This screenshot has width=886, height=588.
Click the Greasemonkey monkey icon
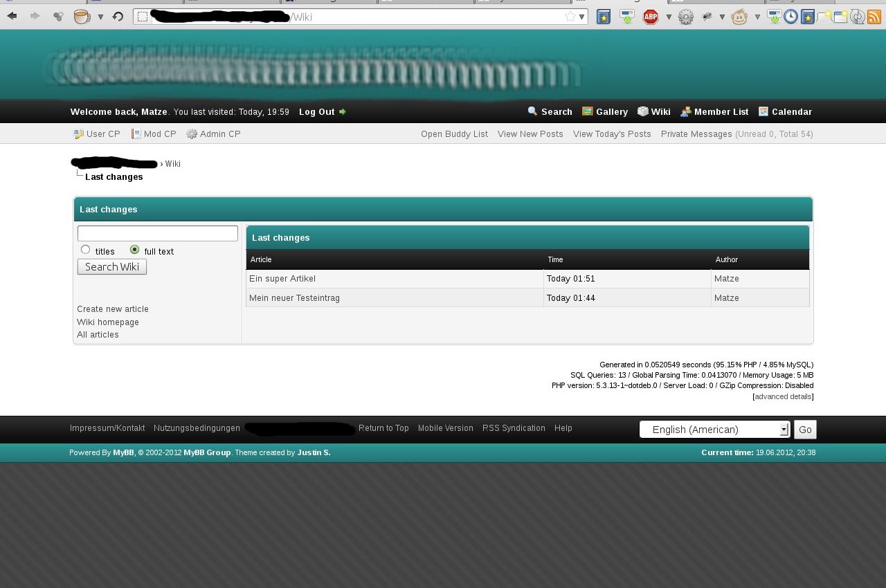(x=739, y=17)
